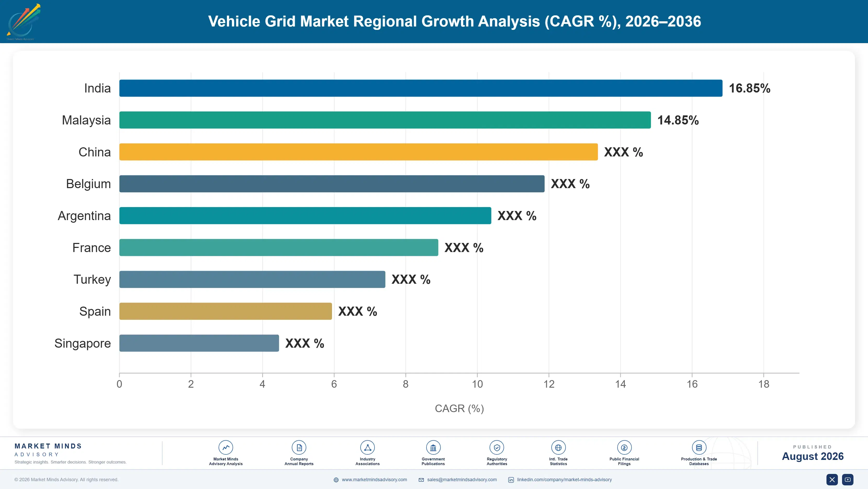
Task: Click the Regulatory Authorities shield icon
Action: 497,447
